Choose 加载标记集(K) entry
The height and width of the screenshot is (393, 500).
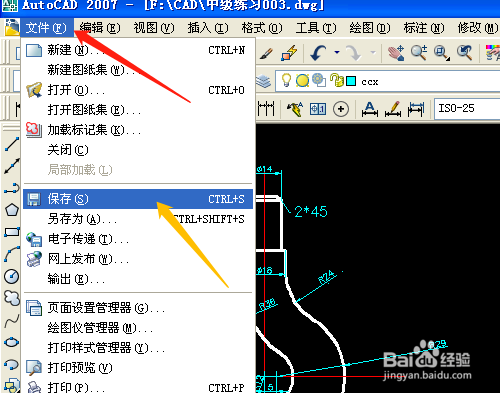coord(138,130)
